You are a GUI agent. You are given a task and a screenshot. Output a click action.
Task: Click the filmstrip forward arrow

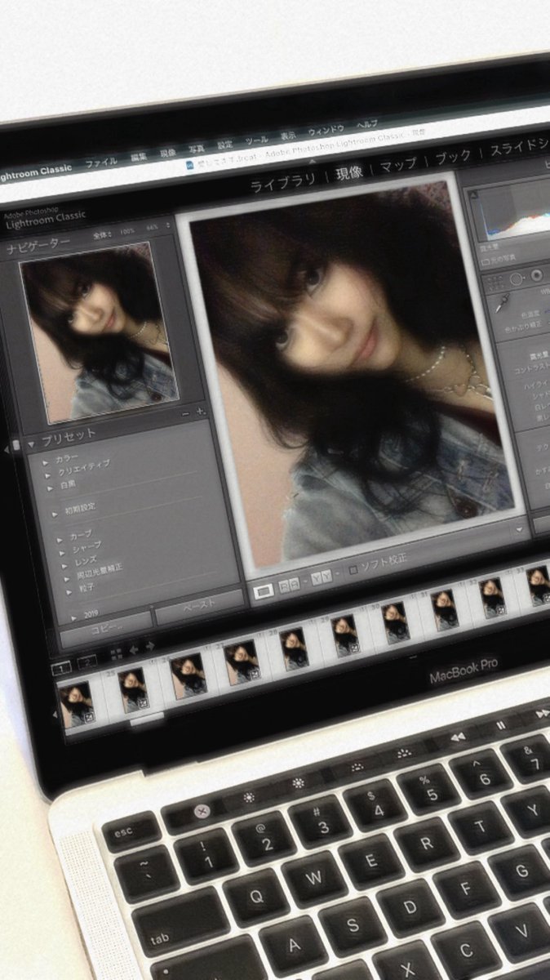click(x=149, y=645)
